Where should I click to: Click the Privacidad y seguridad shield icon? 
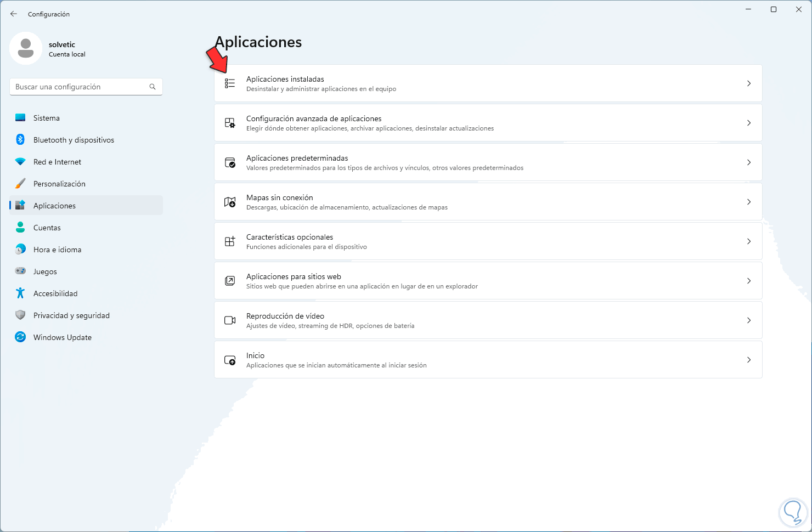coord(20,315)
